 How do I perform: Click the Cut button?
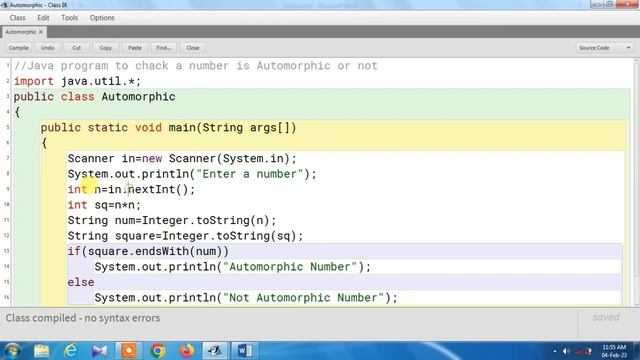pos(76,48)
